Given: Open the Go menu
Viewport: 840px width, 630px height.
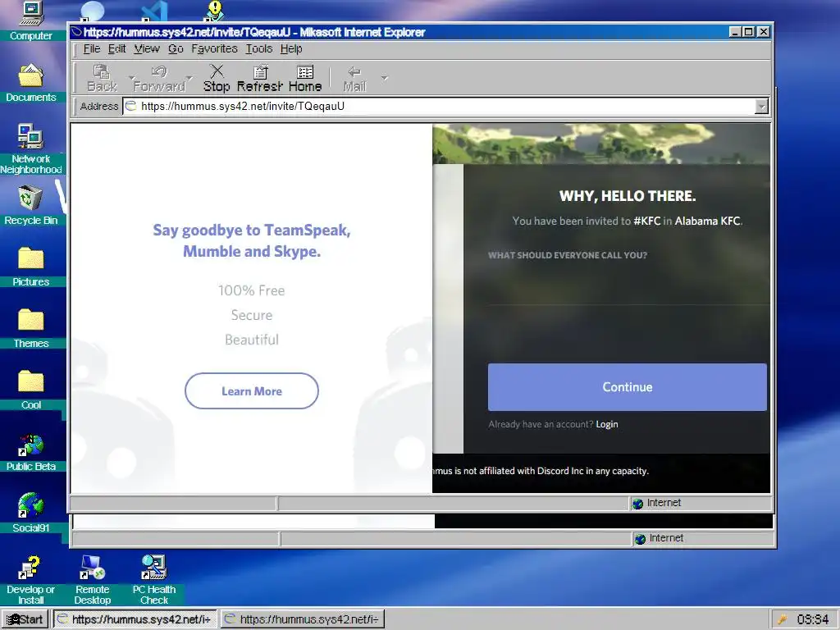Looking at the screenshot, I should [176, 48].
